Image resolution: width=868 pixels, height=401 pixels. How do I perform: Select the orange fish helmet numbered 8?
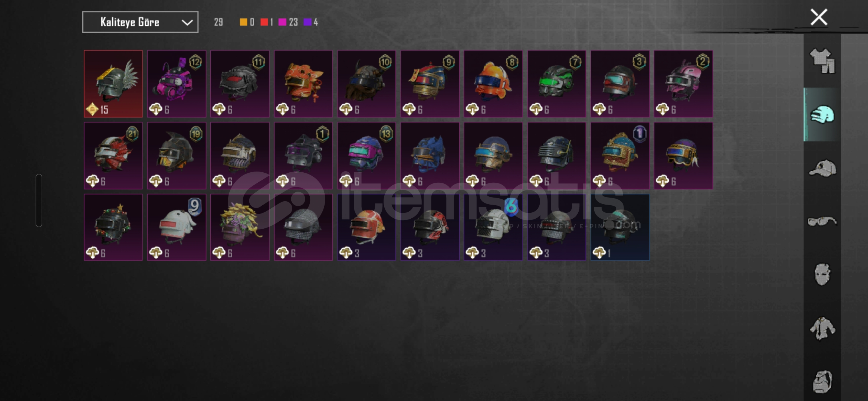493,84
